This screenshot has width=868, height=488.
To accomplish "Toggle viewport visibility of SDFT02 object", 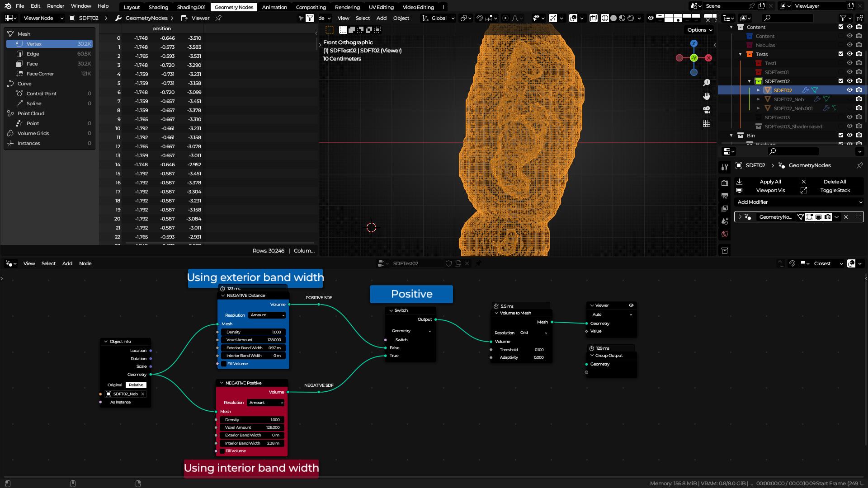I will click(849, 90).
